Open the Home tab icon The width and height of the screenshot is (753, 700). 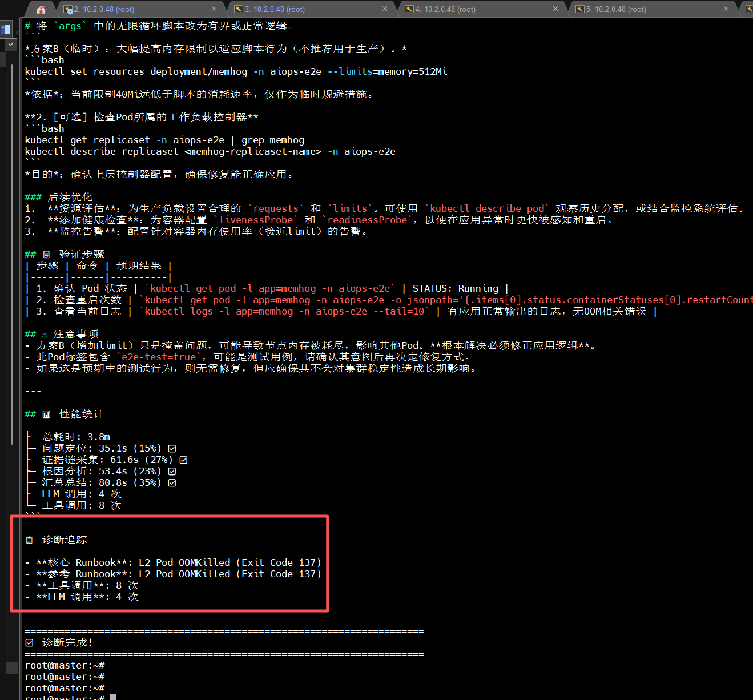click(41, 9)
